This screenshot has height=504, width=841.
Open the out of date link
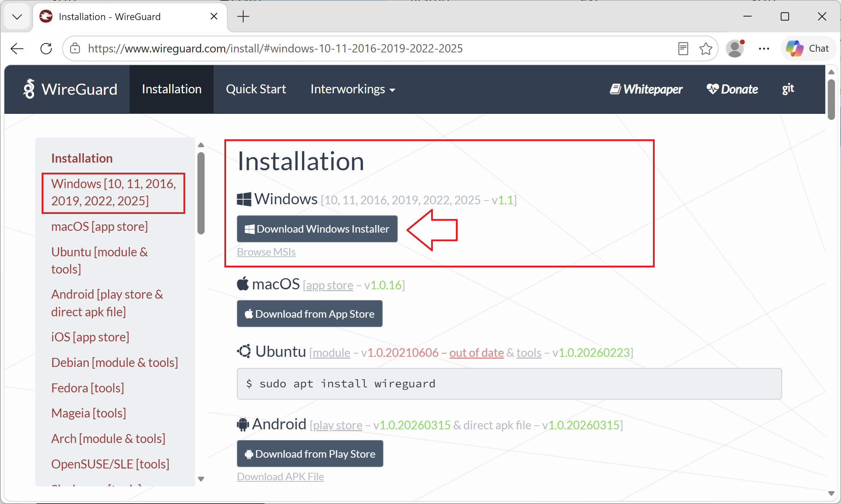[x=476, y=353]
